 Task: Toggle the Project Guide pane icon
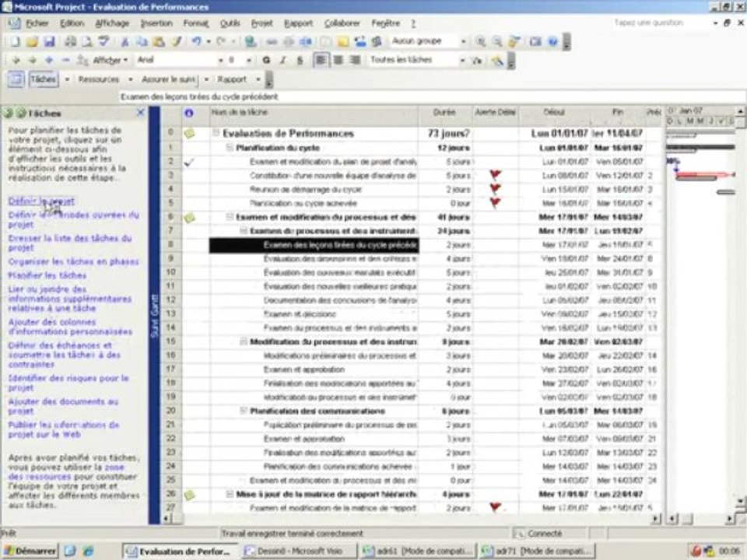16,79
